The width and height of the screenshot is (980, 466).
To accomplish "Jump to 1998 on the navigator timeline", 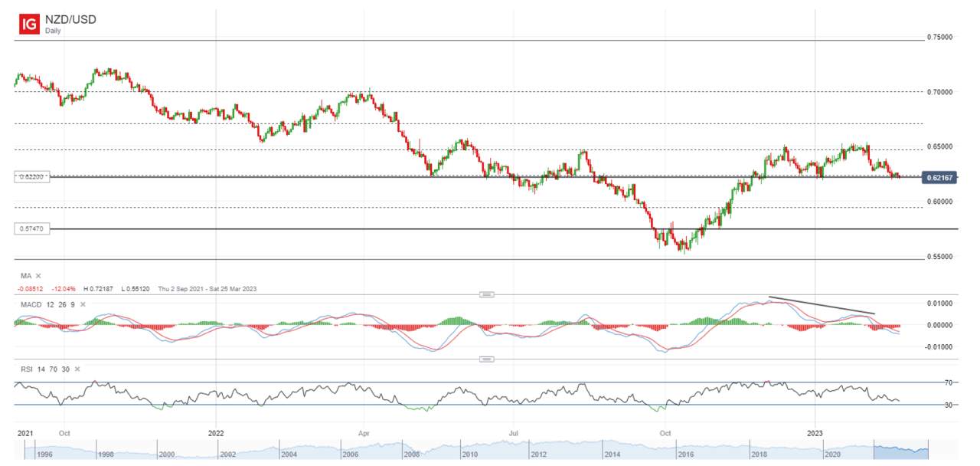I will (x=106, y=454).
